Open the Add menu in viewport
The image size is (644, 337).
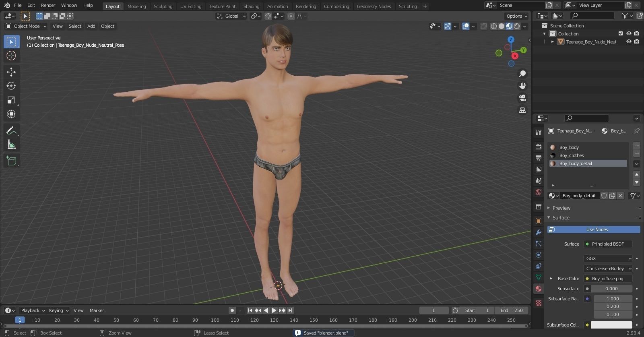click(x=91, y=26)
